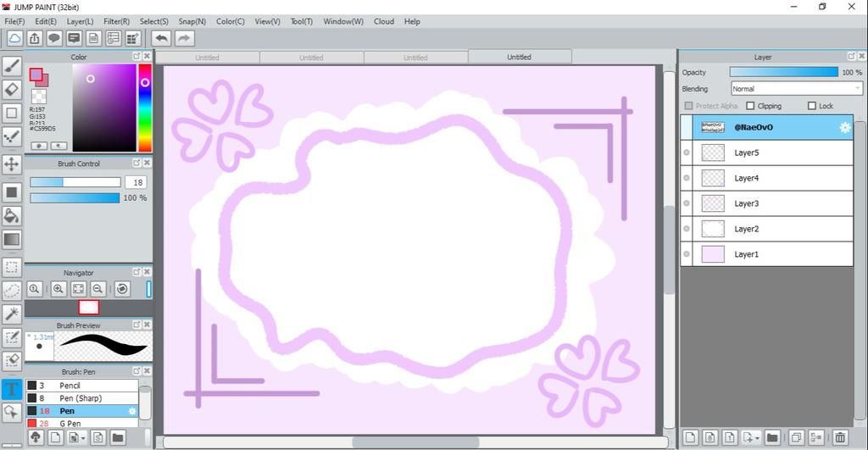
Task: Select the Dot/Snap pen tool
Action: click(x=12, y=136)
